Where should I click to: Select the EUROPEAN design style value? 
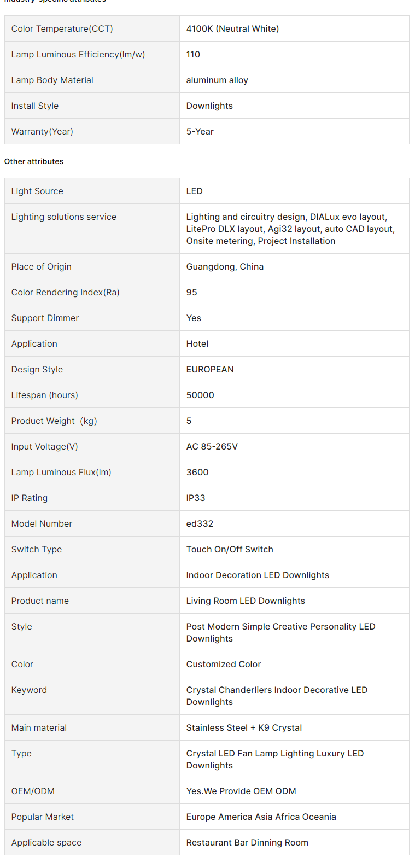tap(210, 369)
